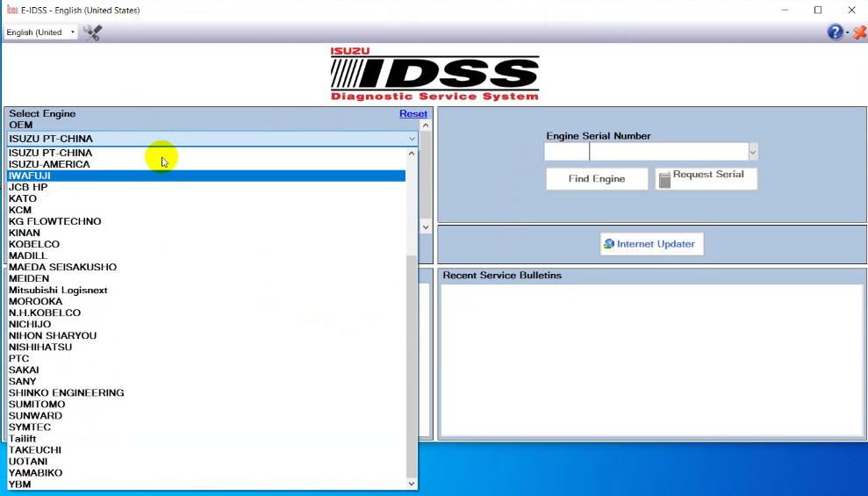The height and width of the screenshot is (496, 868).
Task: Click the engine serial prefix input field
Action: pyautogui.click(x=566, y=152)
